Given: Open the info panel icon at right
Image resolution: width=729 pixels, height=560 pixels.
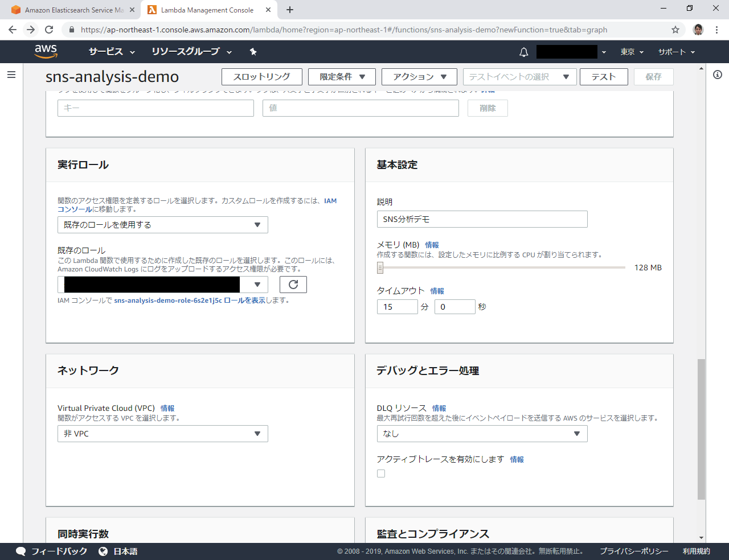Looking at the screenshot, I should [x=718, y=75].
